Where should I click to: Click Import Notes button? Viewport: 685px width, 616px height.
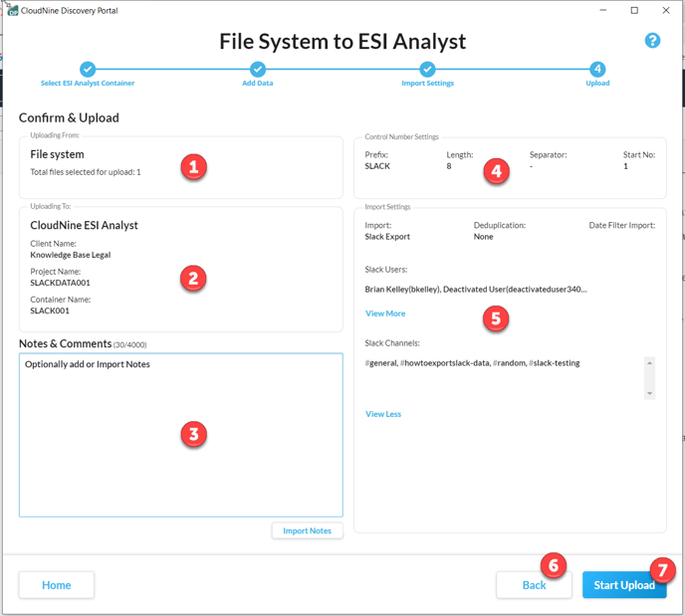[x=307, y=530]
